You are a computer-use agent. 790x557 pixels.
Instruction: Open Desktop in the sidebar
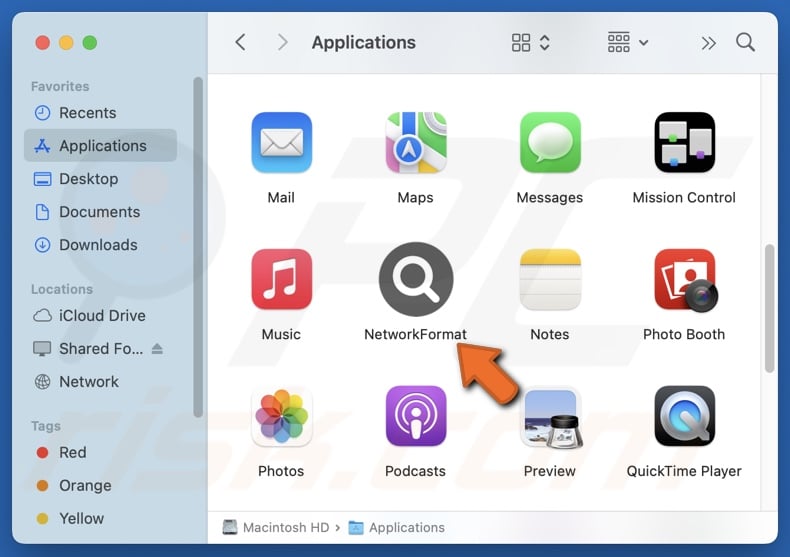point(100,179)
